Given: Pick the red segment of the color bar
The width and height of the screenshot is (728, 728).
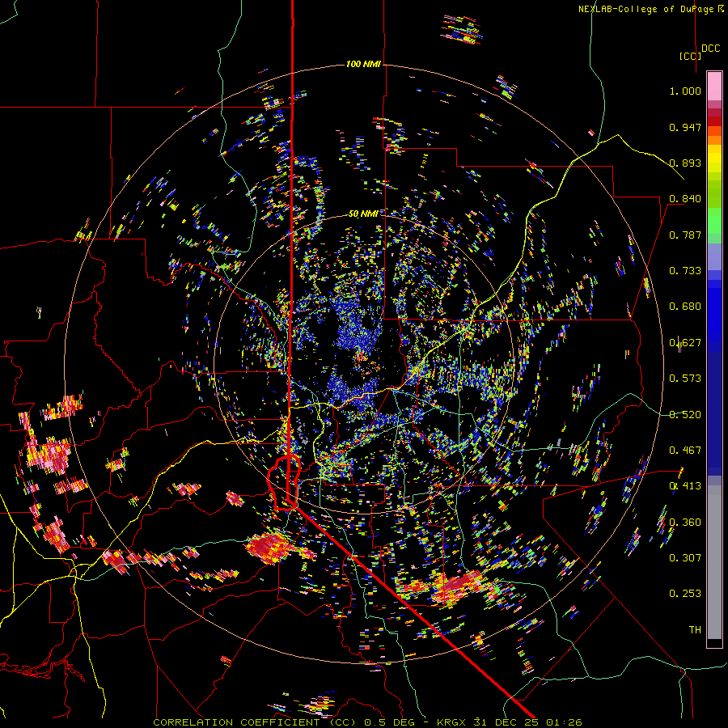Looking at the screenshot, I should point(714,121).
